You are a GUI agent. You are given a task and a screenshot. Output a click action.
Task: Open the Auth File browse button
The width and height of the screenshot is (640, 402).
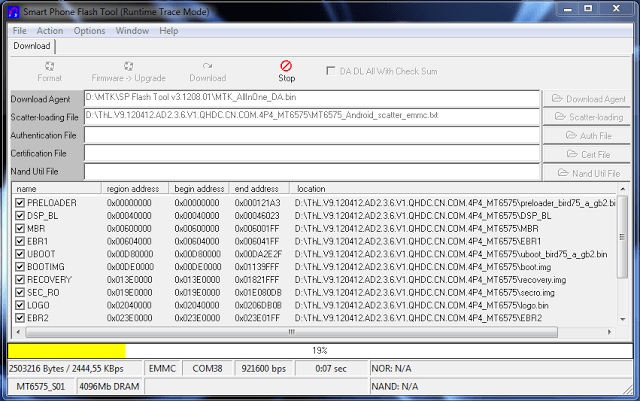pos(588,135)
